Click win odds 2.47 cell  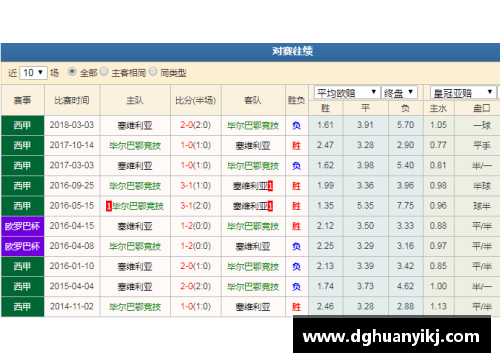(326, 145)
